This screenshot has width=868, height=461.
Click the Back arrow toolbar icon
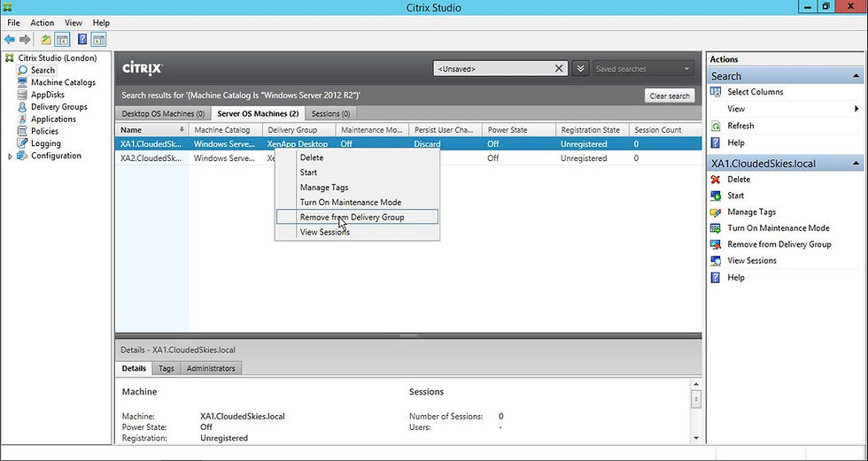(10, 40)
